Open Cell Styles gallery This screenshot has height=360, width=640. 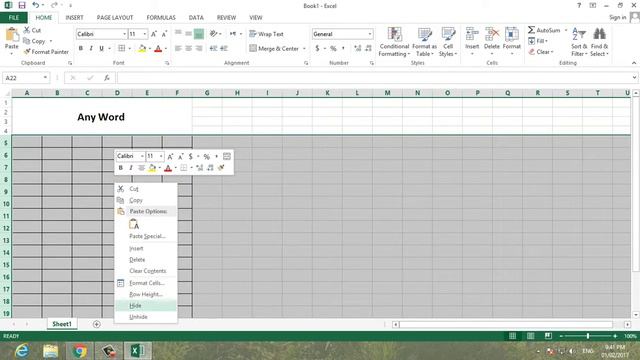tap(448, 42)
